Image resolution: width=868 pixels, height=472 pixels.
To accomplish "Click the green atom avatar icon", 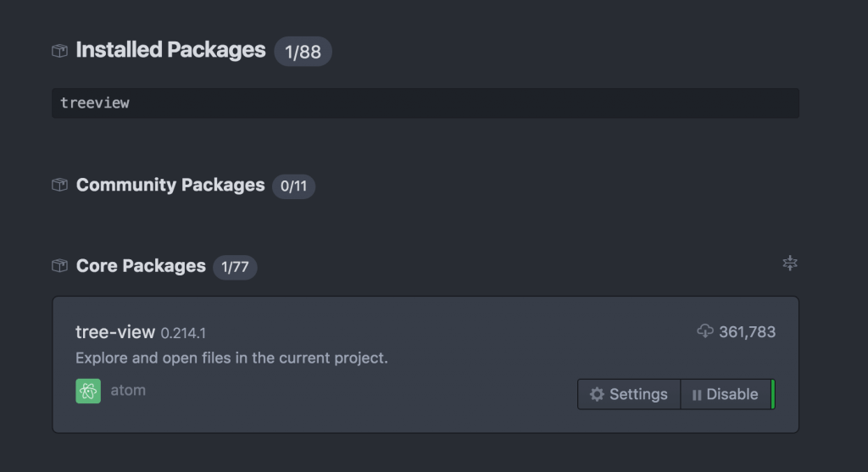I will tap(88, 391).
